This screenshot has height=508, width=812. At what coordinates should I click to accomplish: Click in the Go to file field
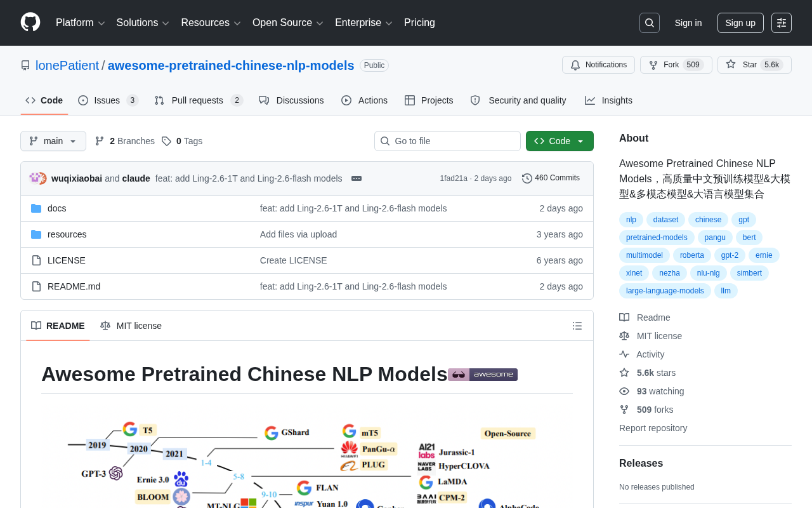click(447, 141)
